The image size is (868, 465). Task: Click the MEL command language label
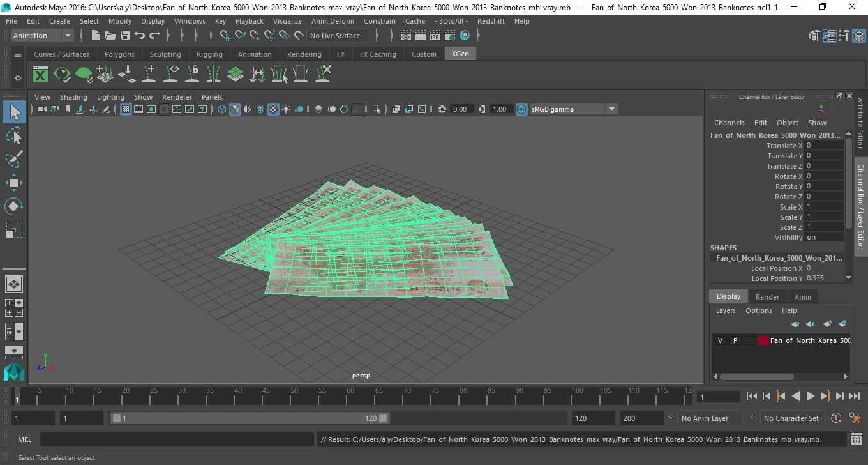pos(24,439)
